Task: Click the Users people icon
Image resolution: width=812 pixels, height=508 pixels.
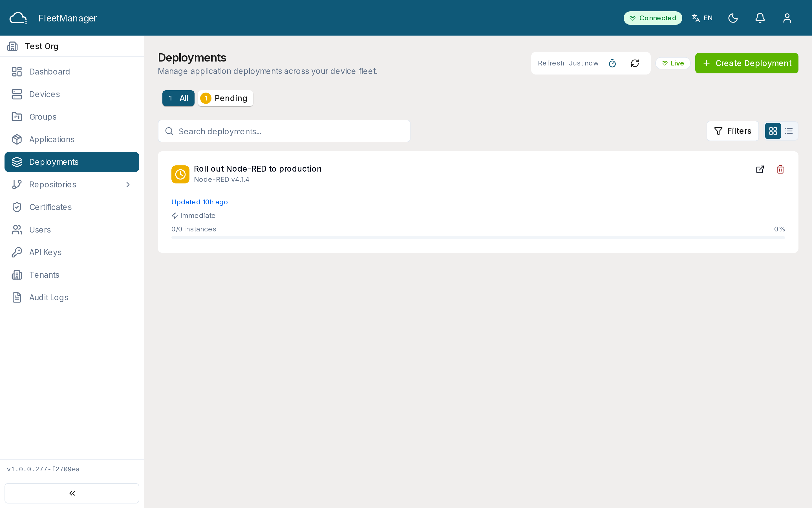Action: tap(17, 229)
